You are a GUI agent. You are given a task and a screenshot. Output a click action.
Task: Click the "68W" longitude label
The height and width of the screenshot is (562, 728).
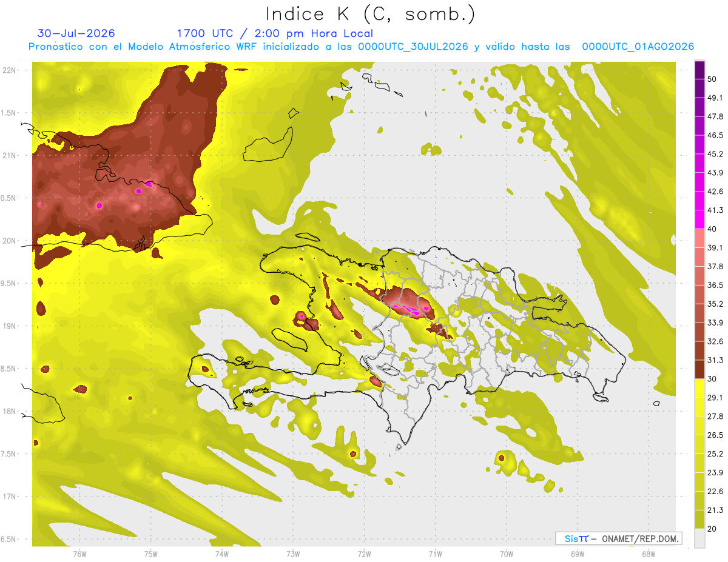(649, 554)
